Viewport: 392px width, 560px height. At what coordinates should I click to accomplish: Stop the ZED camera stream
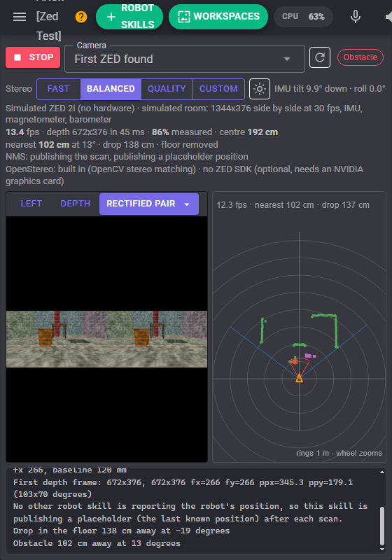[x=33, y=57]
